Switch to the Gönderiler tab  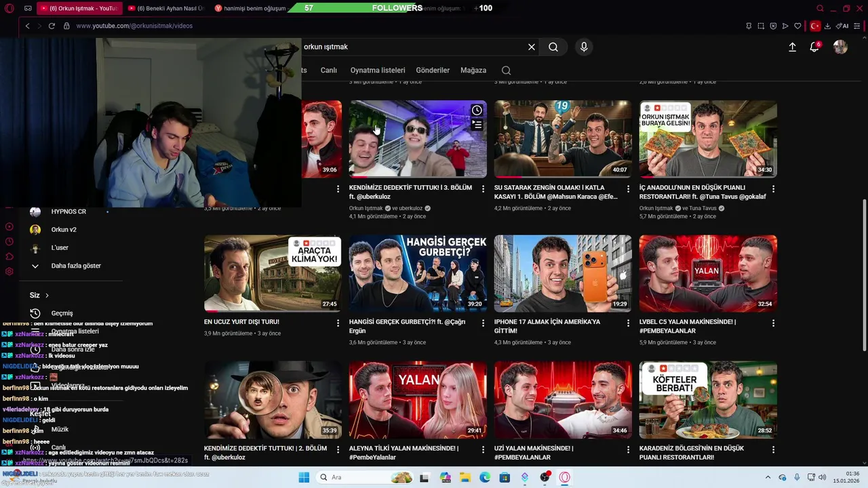click(433, 70)
